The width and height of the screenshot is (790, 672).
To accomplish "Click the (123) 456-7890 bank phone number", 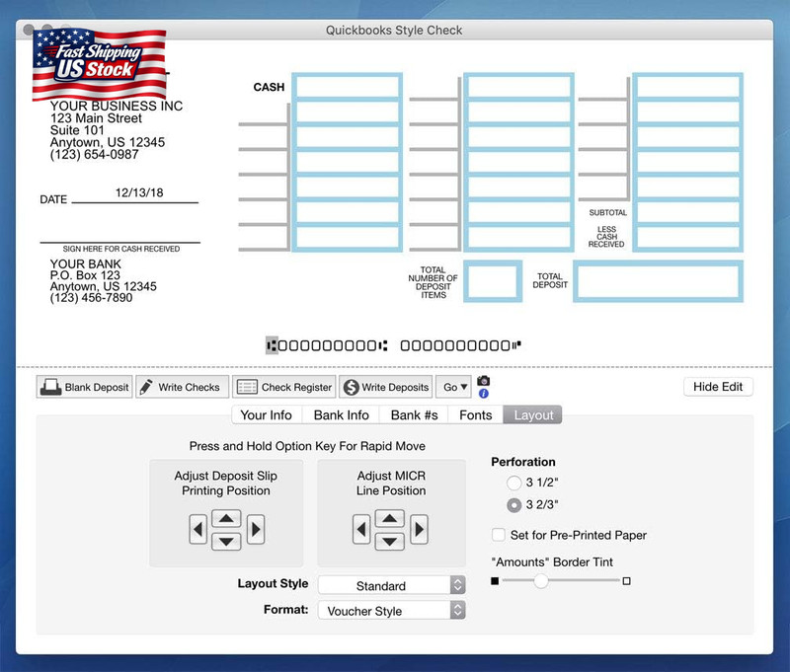I will (91, 297).
